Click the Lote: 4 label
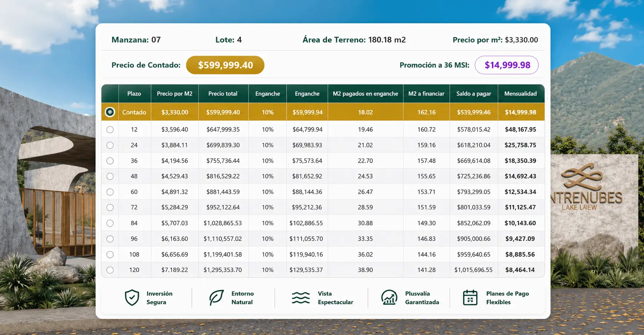The width and height of the screenshot is (644, 335). tap(229, 40)
